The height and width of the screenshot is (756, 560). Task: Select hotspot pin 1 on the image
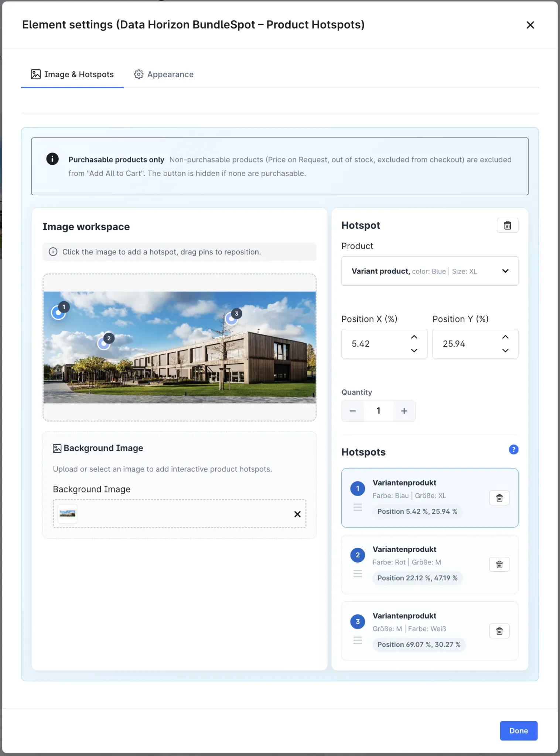[x=58, y=312]
